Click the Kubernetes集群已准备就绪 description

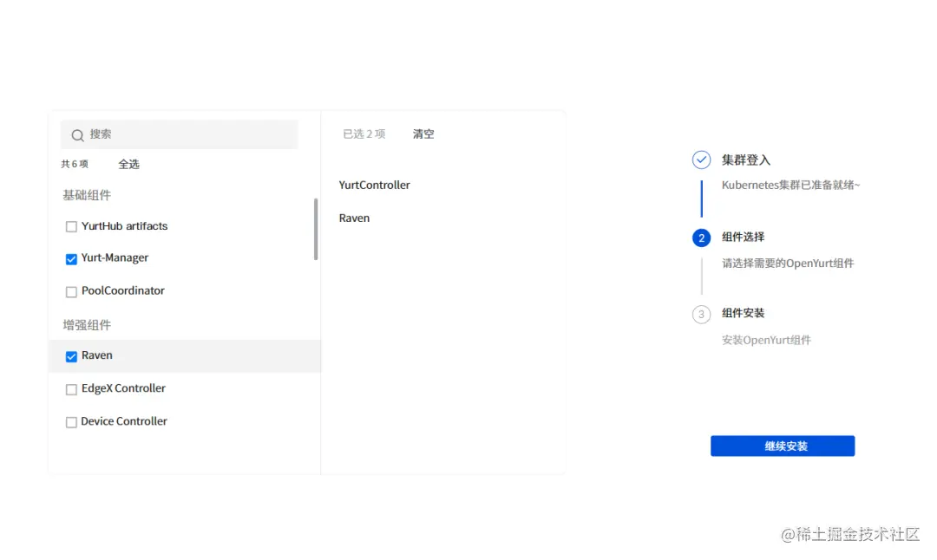[x=790, y=185]
